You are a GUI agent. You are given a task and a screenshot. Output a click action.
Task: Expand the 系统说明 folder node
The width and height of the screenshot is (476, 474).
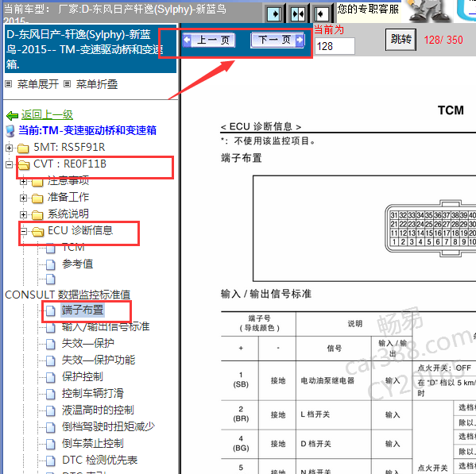23,214
